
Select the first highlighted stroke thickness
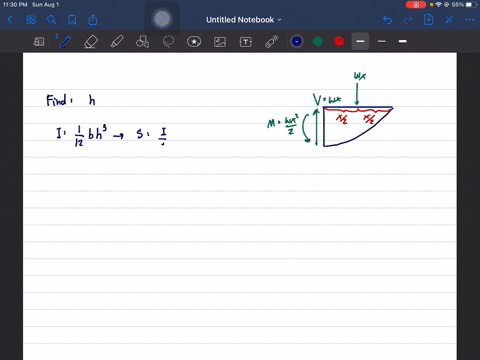point(360,41)
